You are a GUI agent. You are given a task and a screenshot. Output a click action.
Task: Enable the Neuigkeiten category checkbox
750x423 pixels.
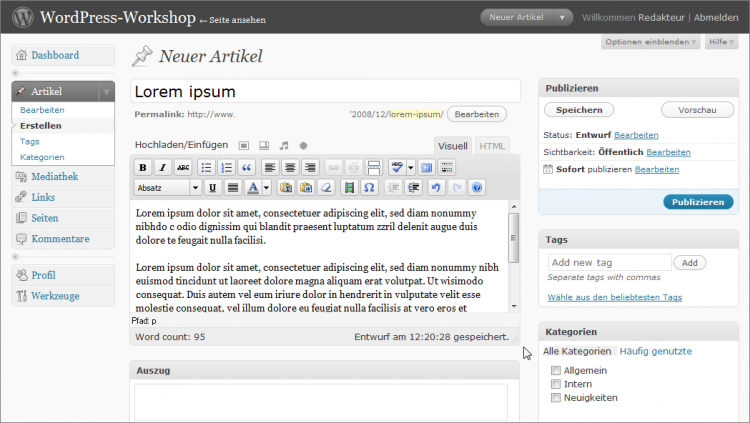coord(556,398)
